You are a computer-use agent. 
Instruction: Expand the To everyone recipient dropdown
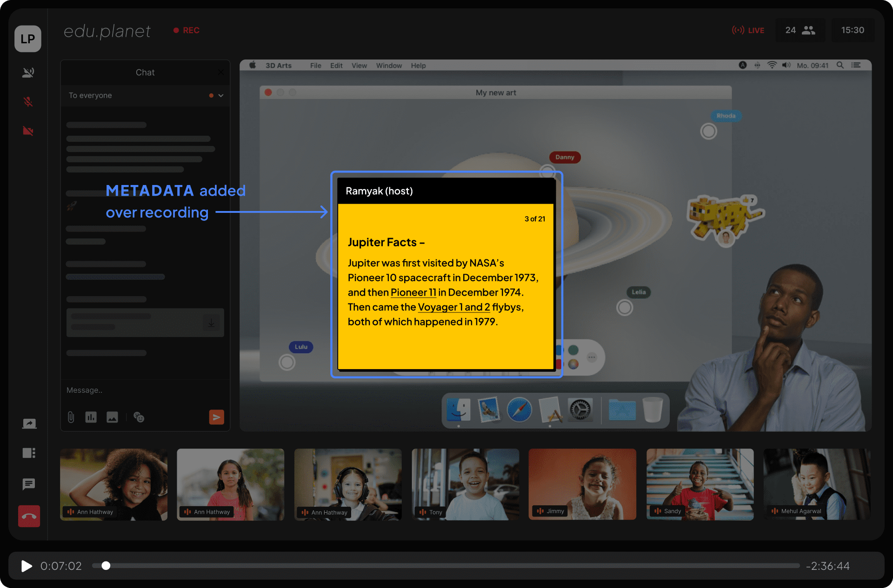[221, 95]
